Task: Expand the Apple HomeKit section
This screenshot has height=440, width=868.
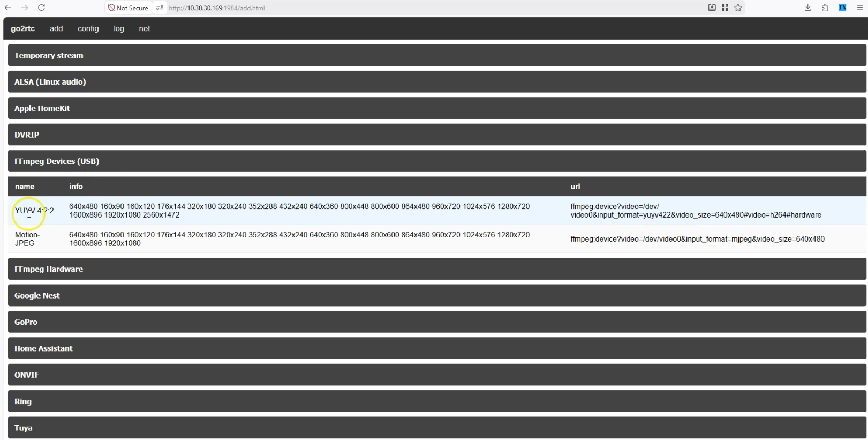Action: pos(437,108)
